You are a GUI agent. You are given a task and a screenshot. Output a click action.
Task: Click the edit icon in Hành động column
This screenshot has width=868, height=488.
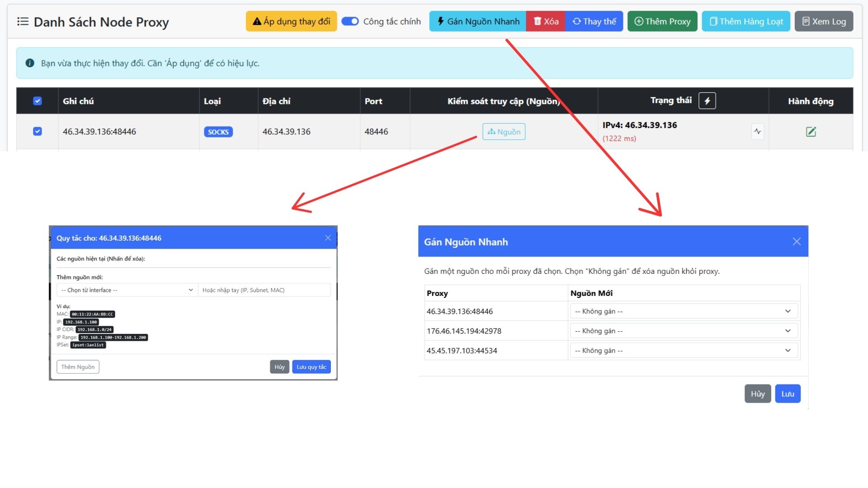click(x=811, y=131)
